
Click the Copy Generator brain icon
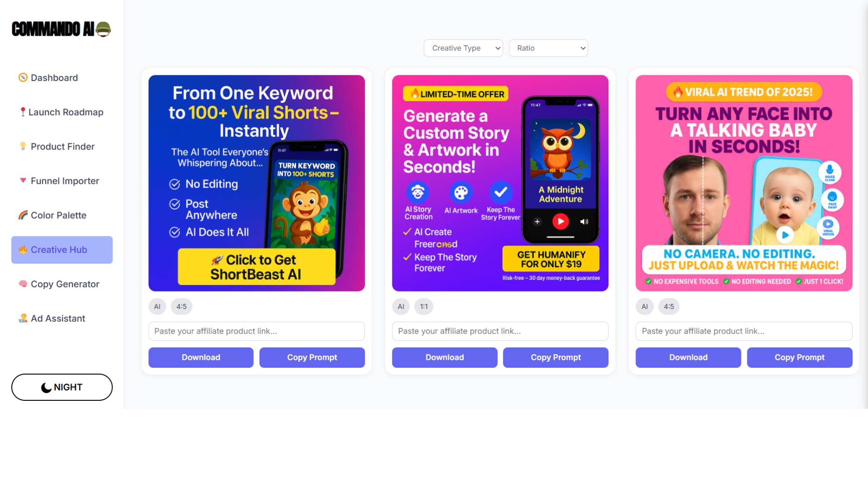(23, 284)
